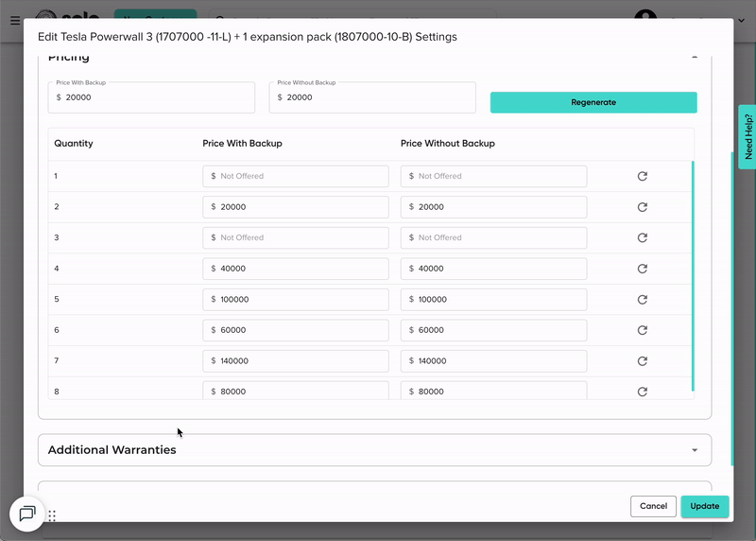The image size is (756, 541).
Task: Click quantity 3 Price With Backup field
Action: click(x=296, y=238)
